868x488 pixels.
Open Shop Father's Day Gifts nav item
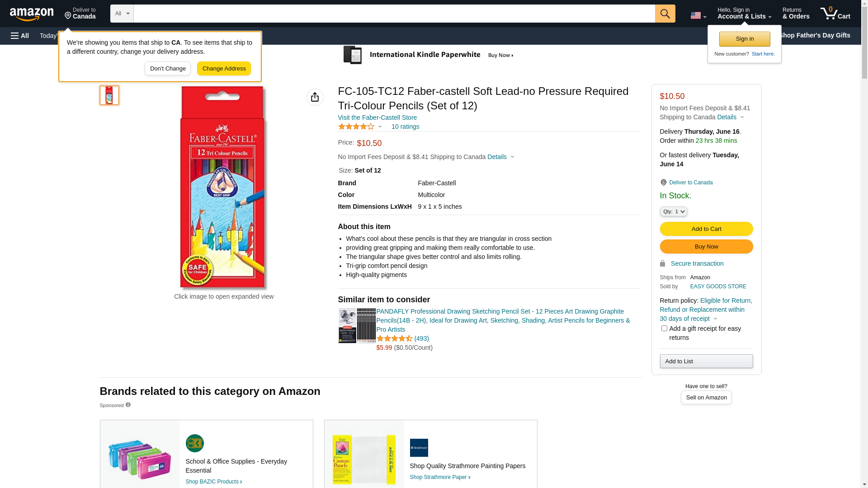point(814,35)
